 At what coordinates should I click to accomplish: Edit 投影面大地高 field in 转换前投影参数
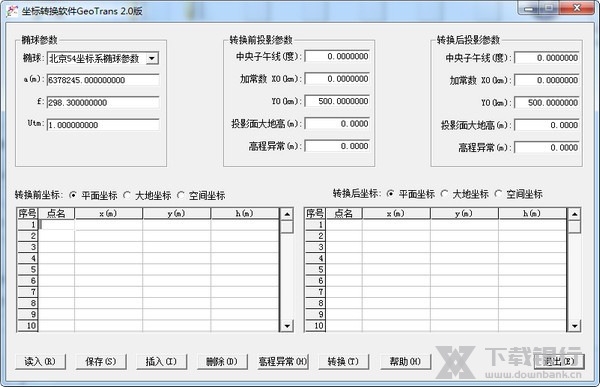coord(337,124)
